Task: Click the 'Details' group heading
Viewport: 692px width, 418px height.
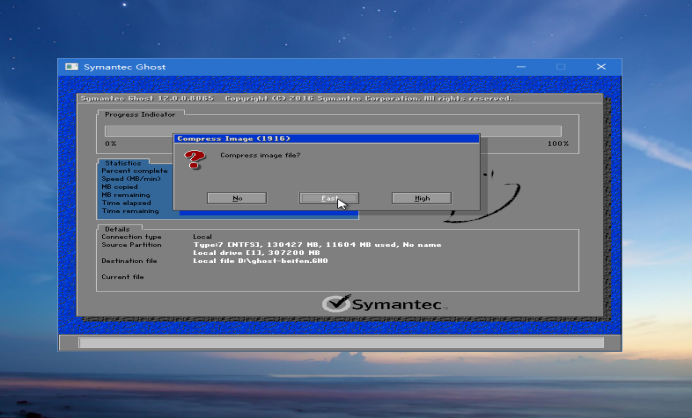Action: 117,229
